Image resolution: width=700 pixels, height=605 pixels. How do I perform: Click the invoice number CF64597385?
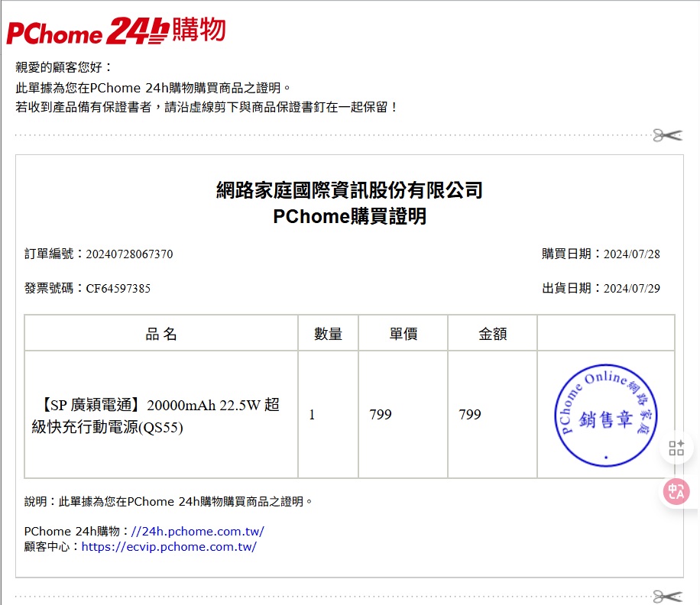[x=118, y=289]
